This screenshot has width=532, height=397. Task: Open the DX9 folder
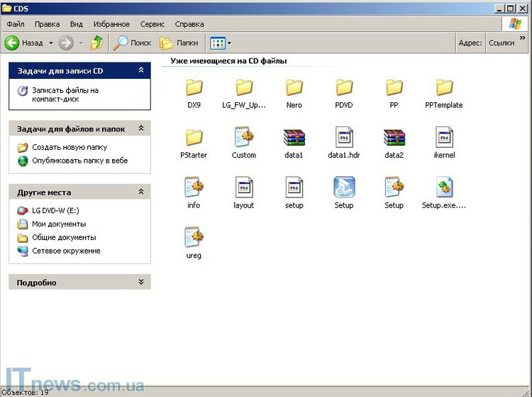[194, 88]
